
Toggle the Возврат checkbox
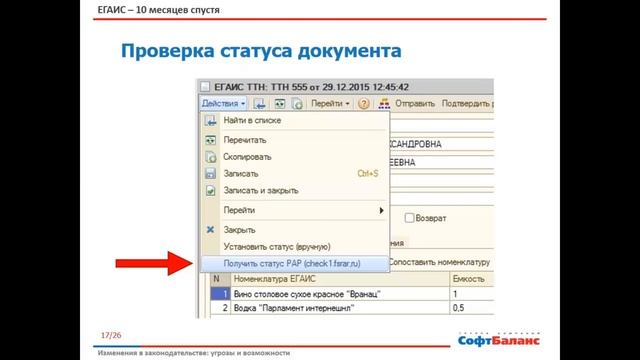point(409,218)
